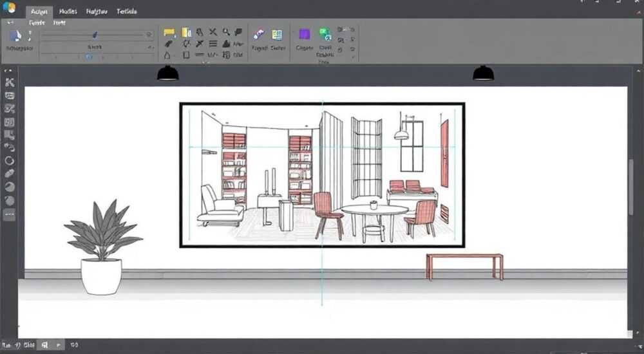Open the first ribbon tab at top left
Screen dimensions: 644x354
click(x=39, y=12)
